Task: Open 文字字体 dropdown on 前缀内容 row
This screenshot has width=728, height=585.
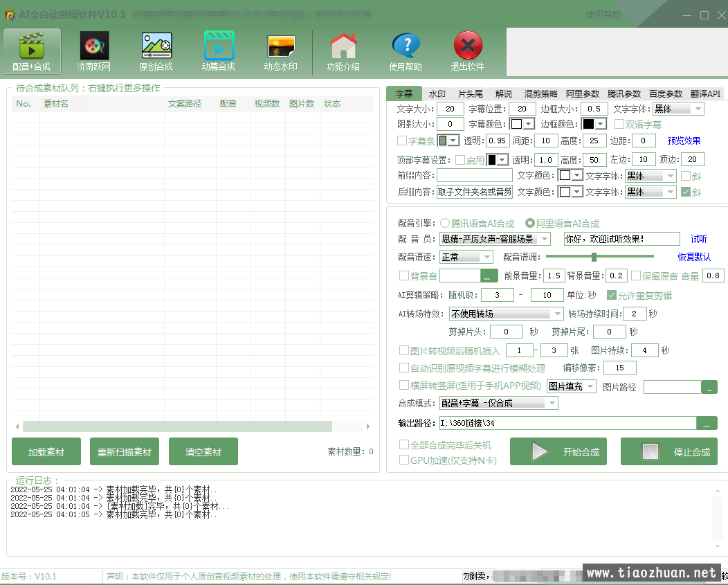Action: tap(650, 176)
